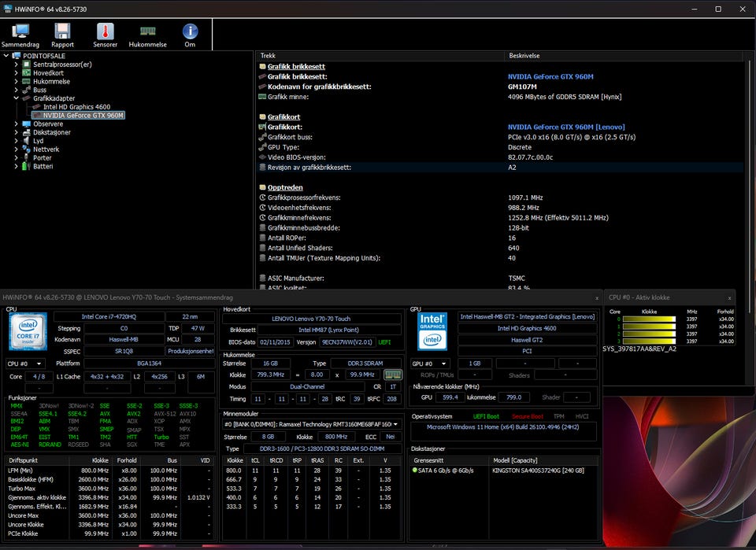
Task: Click the green memory module icon beside 99.9 MHz
Action: click(392, 375)
